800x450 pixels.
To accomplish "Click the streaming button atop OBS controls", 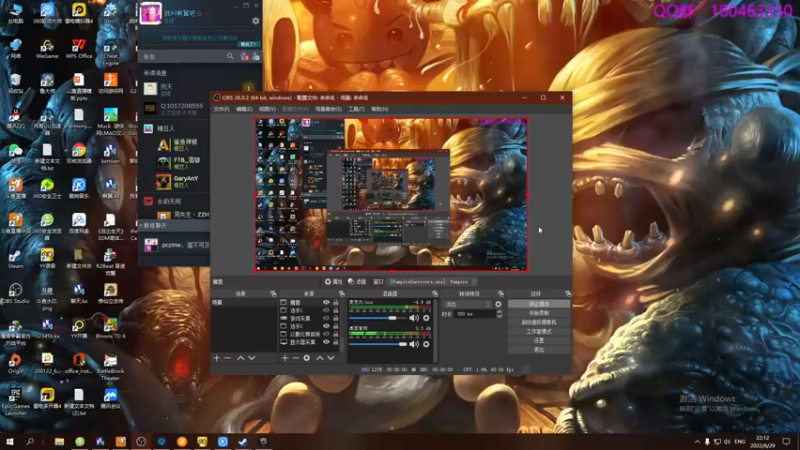I will (x=539, y=304).
